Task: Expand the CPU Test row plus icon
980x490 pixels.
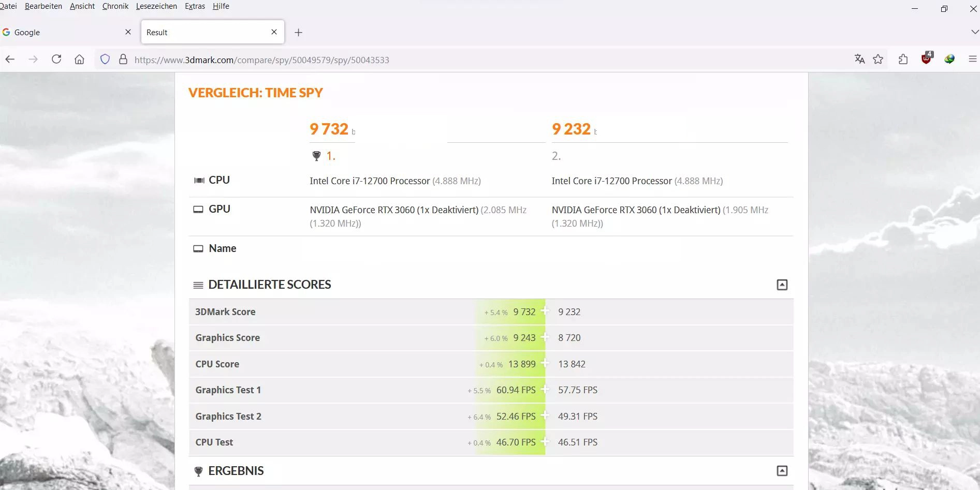Action: pyautogui.click(x=545, y=441)
